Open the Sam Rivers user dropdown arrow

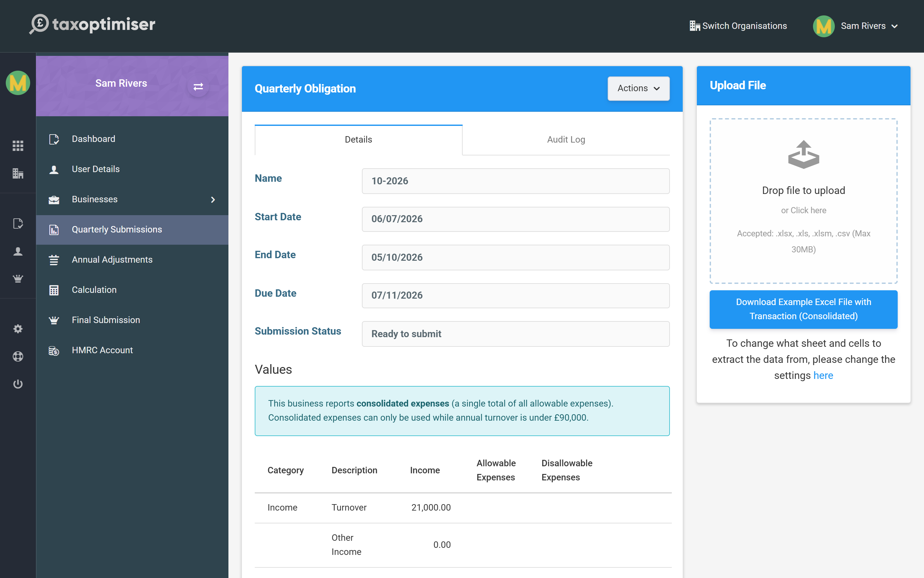coord(894,26)
